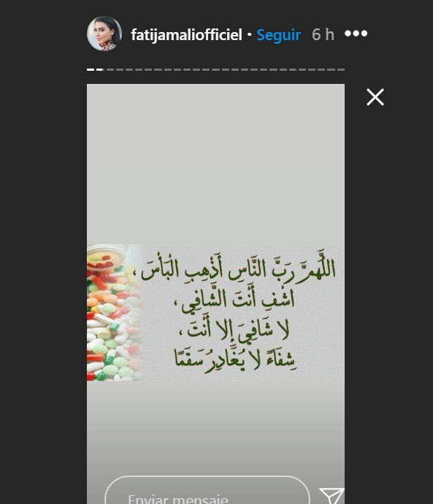433x504 pixels.
Task: Tap the last Arabic line شفاء لا يغادر سقما
Action: point(235,359)
